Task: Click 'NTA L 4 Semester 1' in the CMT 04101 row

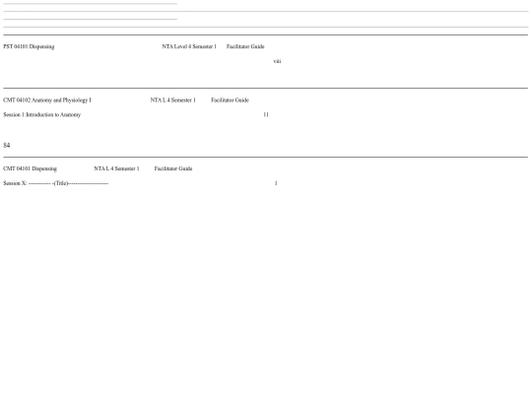Action: [x=116, y=168]
